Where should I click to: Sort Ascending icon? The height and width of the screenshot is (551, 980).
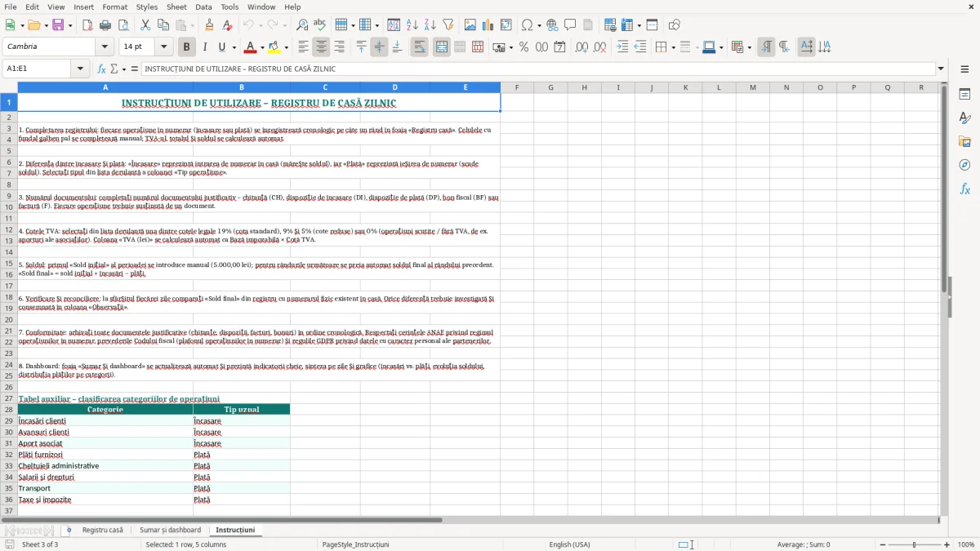(x=412, y=25)
